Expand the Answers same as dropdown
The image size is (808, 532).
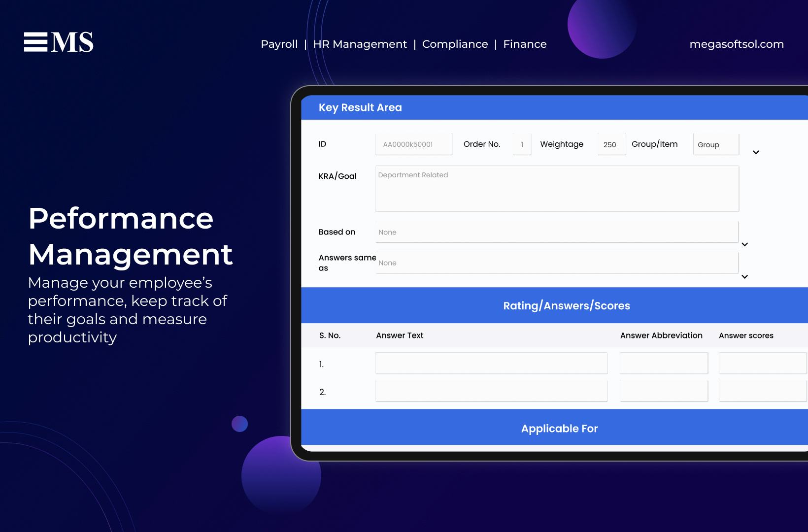coord(744,276)
